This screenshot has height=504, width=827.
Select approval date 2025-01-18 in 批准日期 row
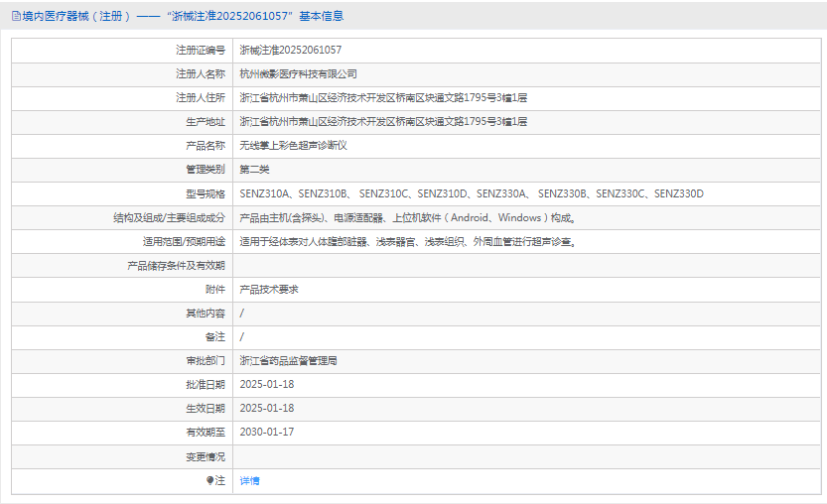coord(267,385)
